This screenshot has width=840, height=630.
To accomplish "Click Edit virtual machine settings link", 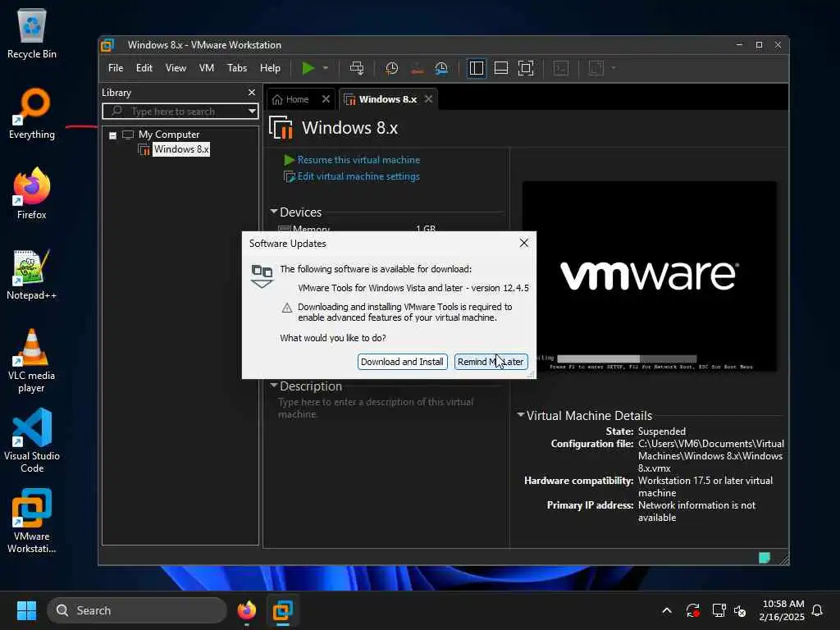I will (358, 176).
